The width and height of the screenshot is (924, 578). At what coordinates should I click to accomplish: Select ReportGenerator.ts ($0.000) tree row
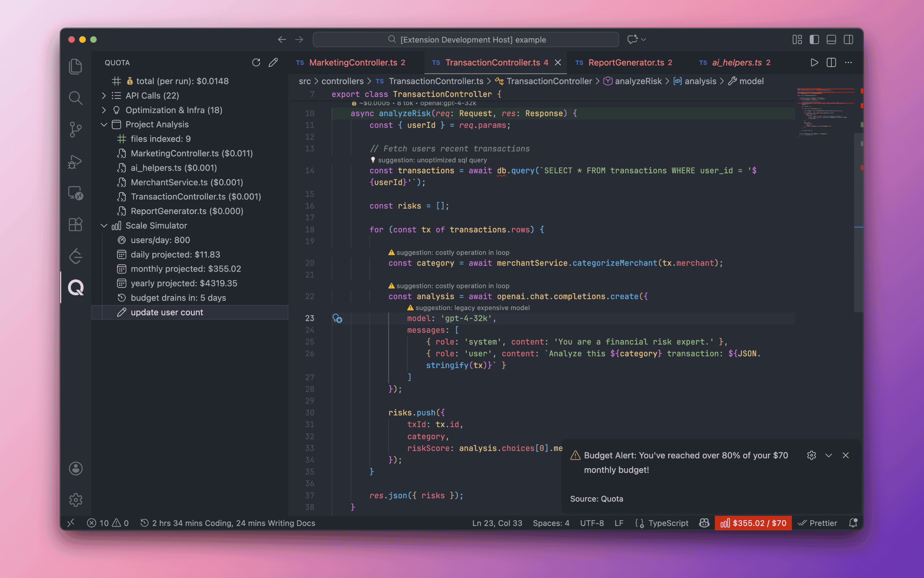pos(190,211)
